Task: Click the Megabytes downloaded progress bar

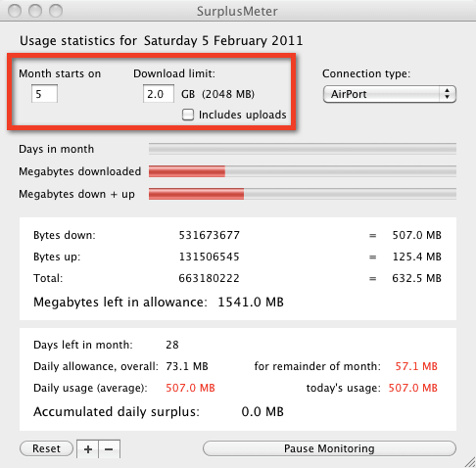Action: [x=303, y=171]
